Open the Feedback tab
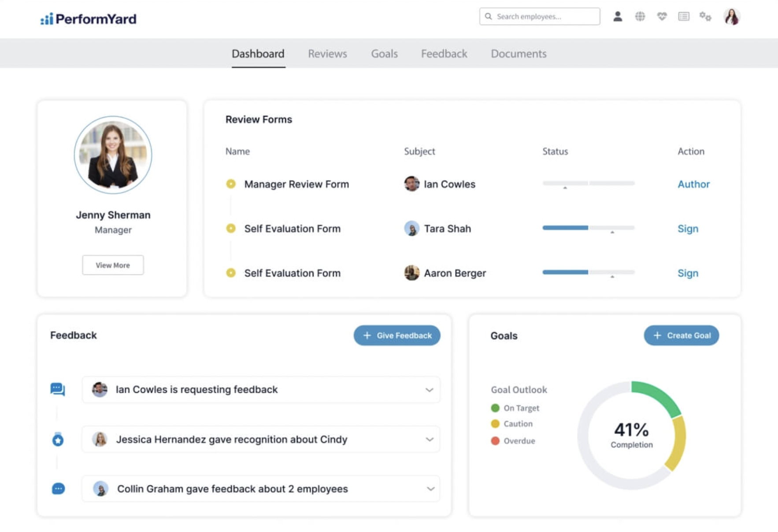Screen dimensions: 778x532 [444, 54]
